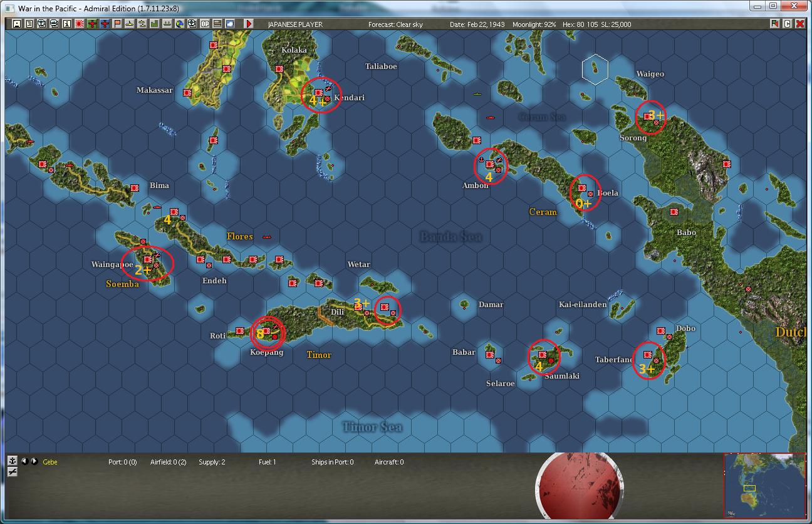The height and width of the screenshot is (524, 812).
Task: Click the globe toolbar icon
Action: pyautogui.click(x=180, y=24)
